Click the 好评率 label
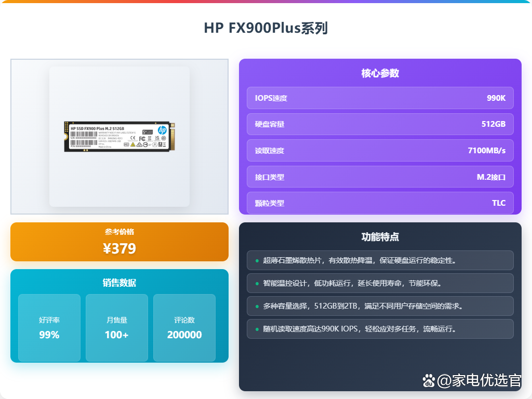 [x=49, y=320]
